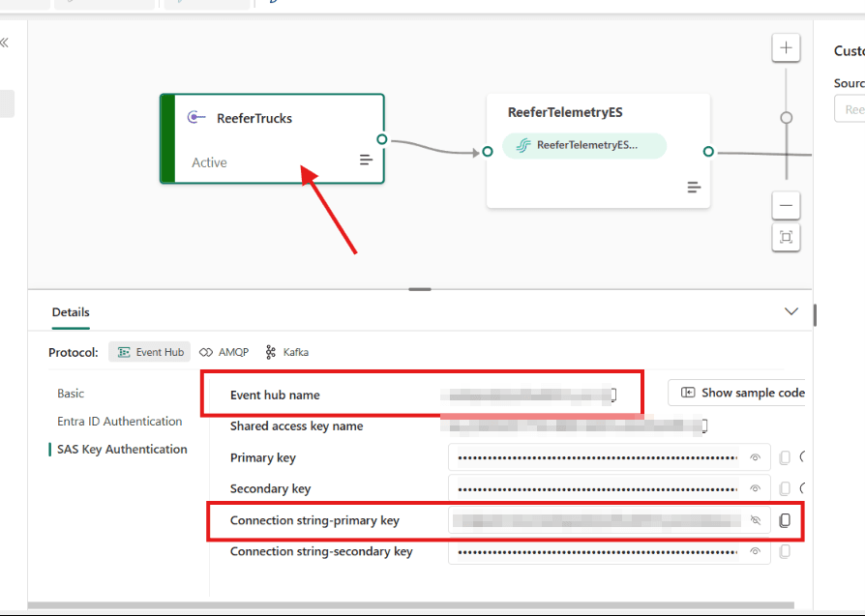Click the ReeferTelemetryES output connector port
865x616 pixels.
pos(708,151)
